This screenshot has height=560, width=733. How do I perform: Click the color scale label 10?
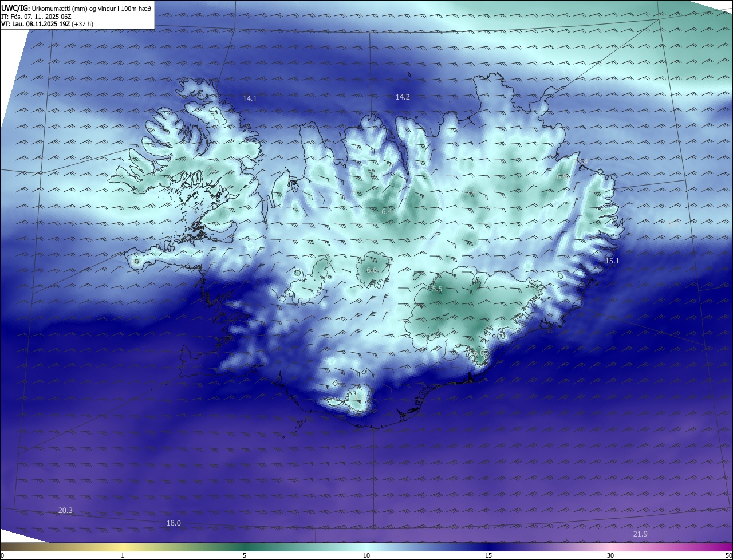coord(366,555)
